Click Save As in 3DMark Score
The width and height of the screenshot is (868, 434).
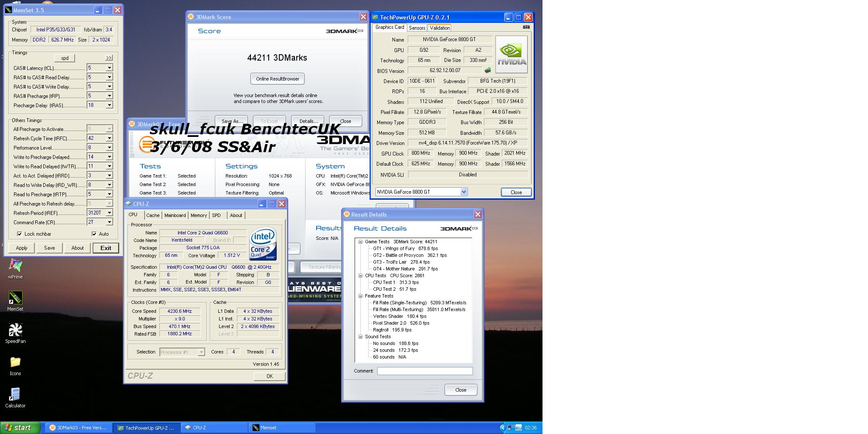click(231, 121)
